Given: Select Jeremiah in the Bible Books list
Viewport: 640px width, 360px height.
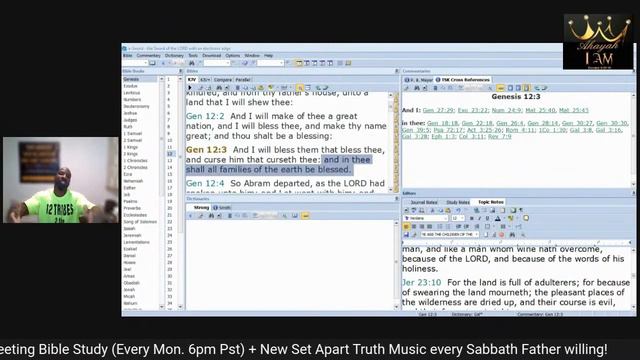Looking at the screenshot, I should tap(132, 236).
